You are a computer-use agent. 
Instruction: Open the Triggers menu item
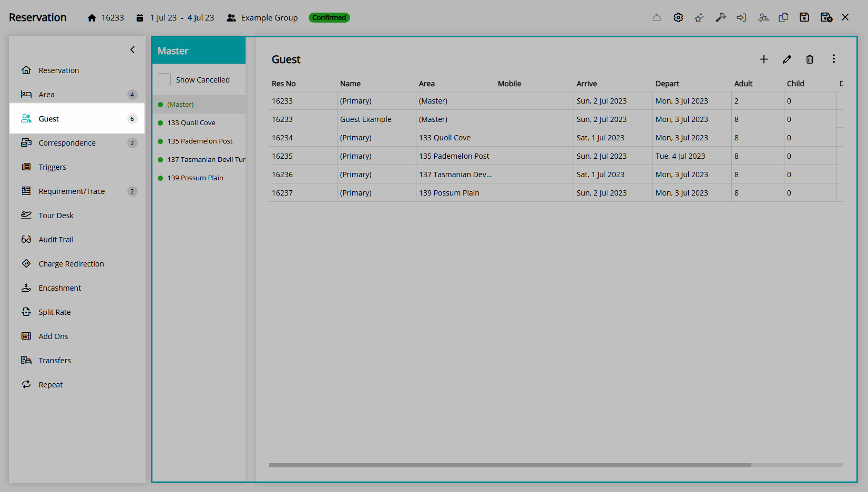77,167
